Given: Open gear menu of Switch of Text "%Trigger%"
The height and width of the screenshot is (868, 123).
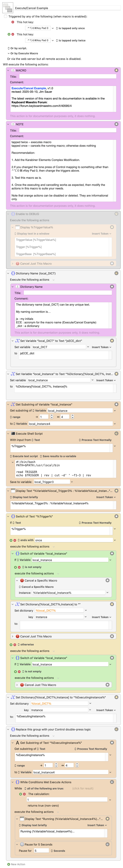Looking at the screenshot, I should (116, 516).
